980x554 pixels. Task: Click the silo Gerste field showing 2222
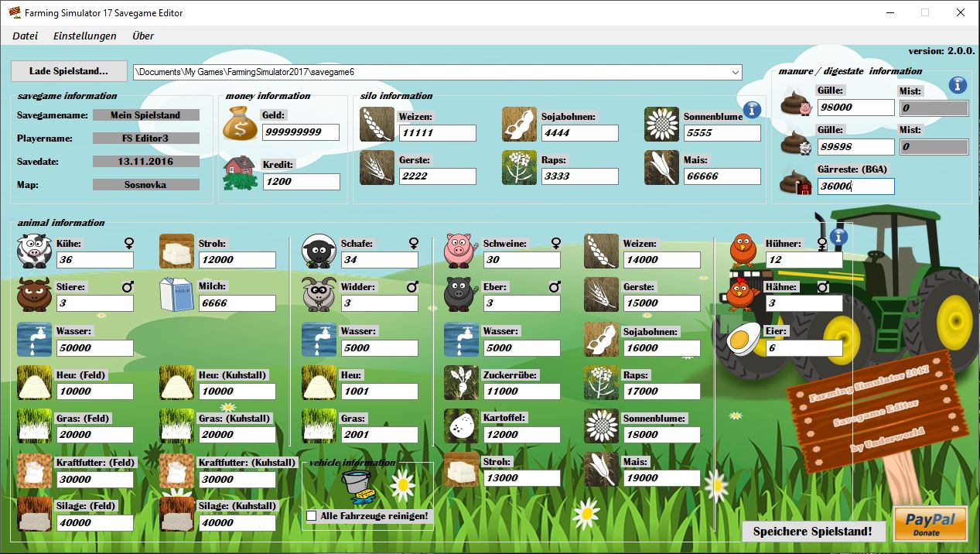[x=437, y=176]
